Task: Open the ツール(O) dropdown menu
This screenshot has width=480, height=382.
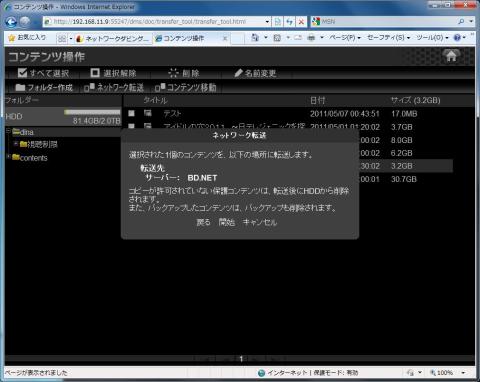Action: (432, 38)
